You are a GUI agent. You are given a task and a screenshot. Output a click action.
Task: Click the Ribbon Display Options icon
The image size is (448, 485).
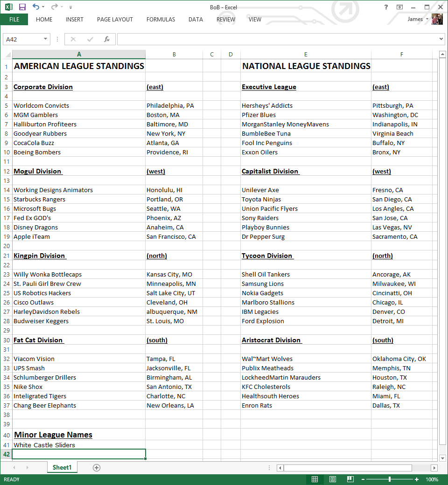[399, 7]
